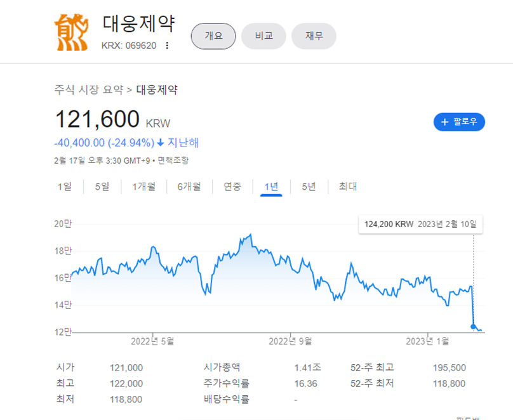Click the 2022년 9월 axis label
The image size is (513, 420).
[x=291, y=341]
